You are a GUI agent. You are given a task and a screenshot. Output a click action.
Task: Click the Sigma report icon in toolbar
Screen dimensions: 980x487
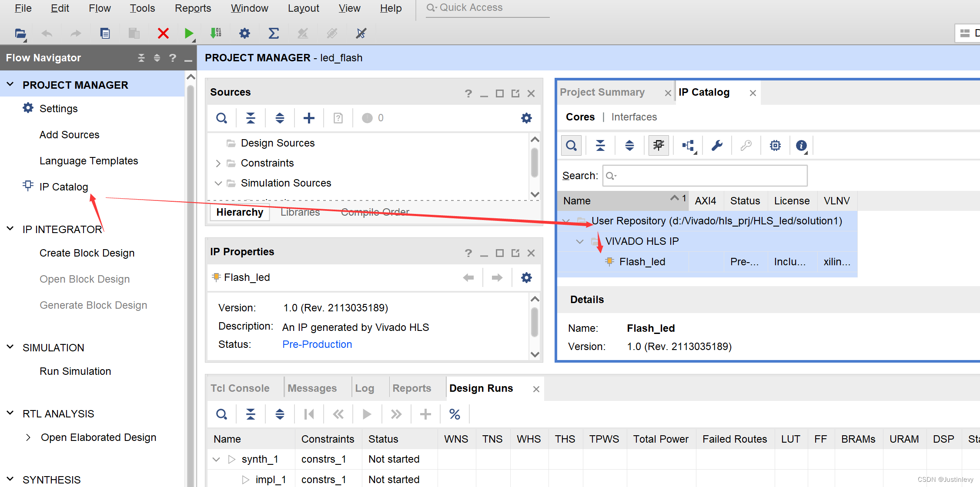coord(274,33)
